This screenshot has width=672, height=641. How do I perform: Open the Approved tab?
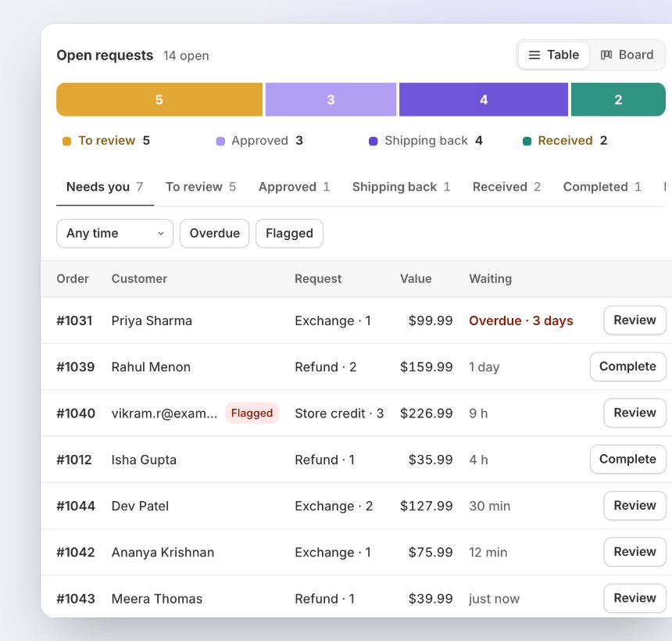pyautogui.click(x=294, y=187)
